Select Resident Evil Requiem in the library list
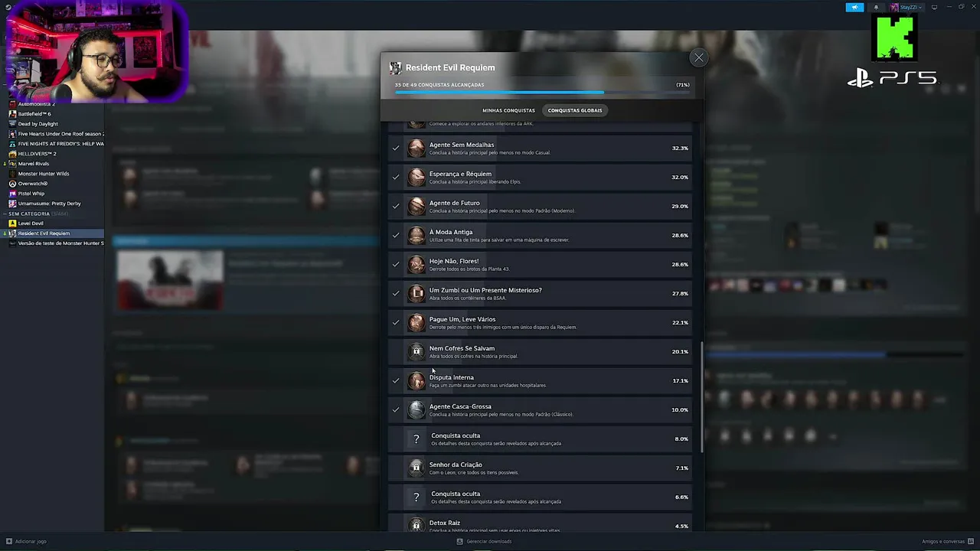Viewport: 980px width, 551px height. point(52,233)
